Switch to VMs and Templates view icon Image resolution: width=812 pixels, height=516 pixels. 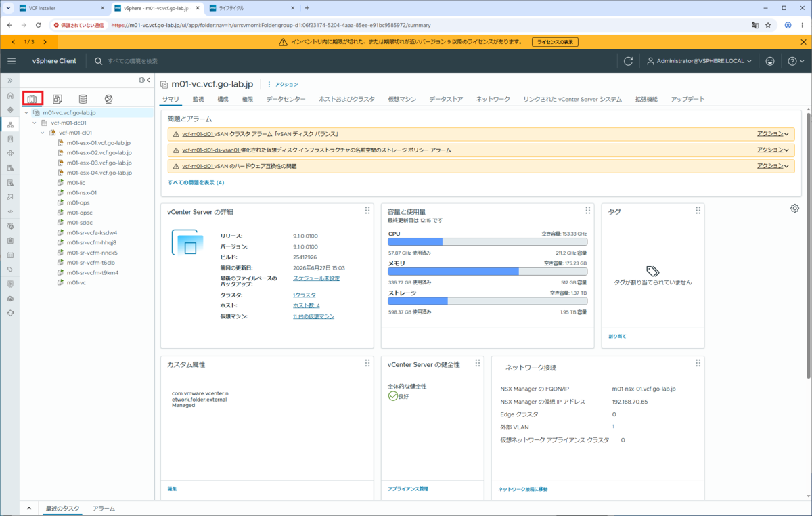(x=58, y=99)
